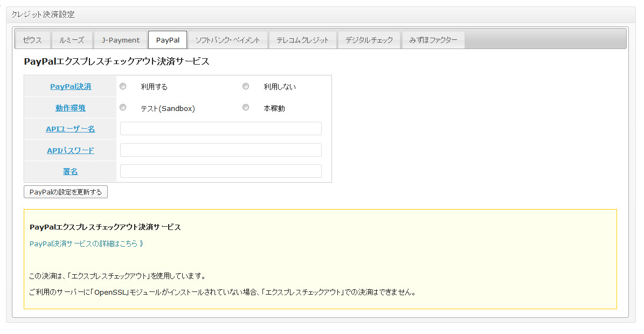
Task: Click the PayPal tab
Action: click(168, 40)
